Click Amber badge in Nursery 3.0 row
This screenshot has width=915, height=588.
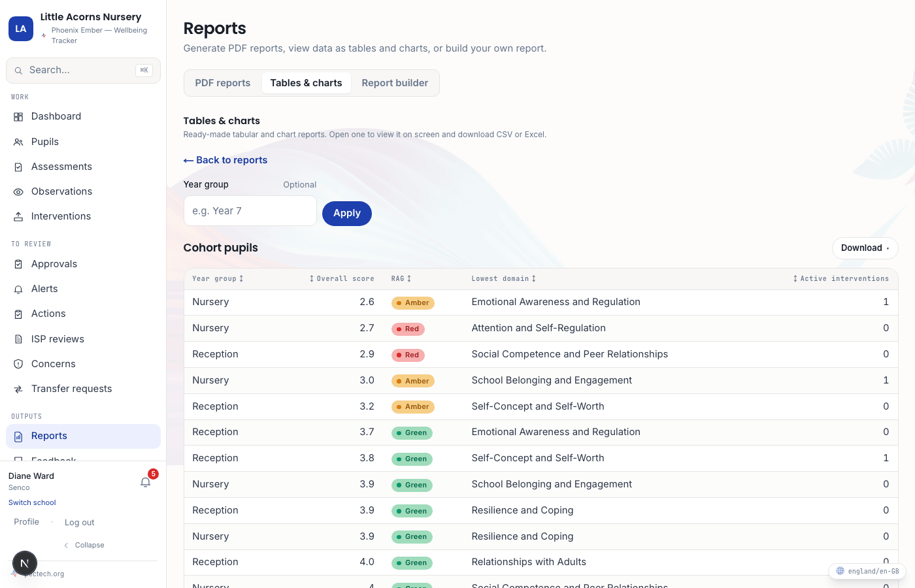(x=413, y=381)
